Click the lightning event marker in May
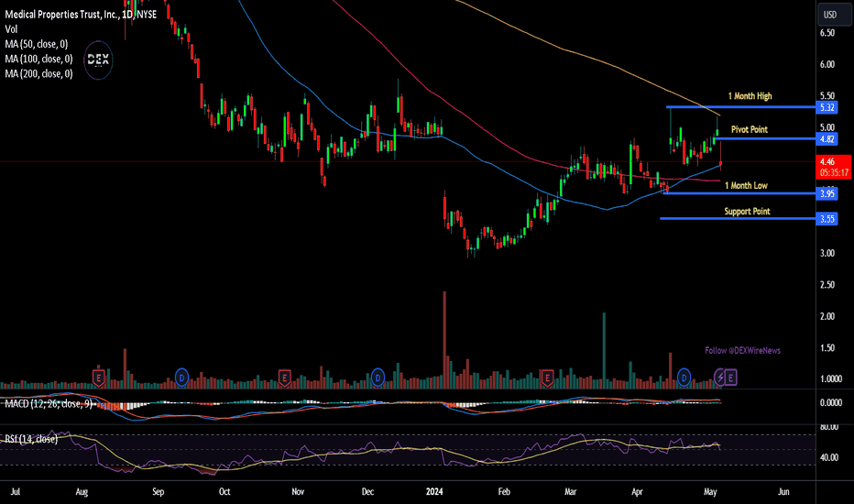 tap(720, 377)
